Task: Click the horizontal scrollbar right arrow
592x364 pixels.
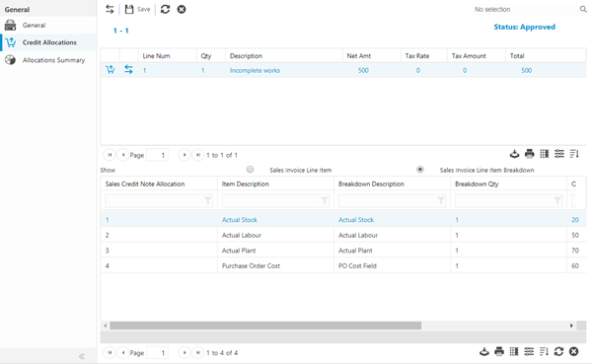Action: [x=571, y=326]
